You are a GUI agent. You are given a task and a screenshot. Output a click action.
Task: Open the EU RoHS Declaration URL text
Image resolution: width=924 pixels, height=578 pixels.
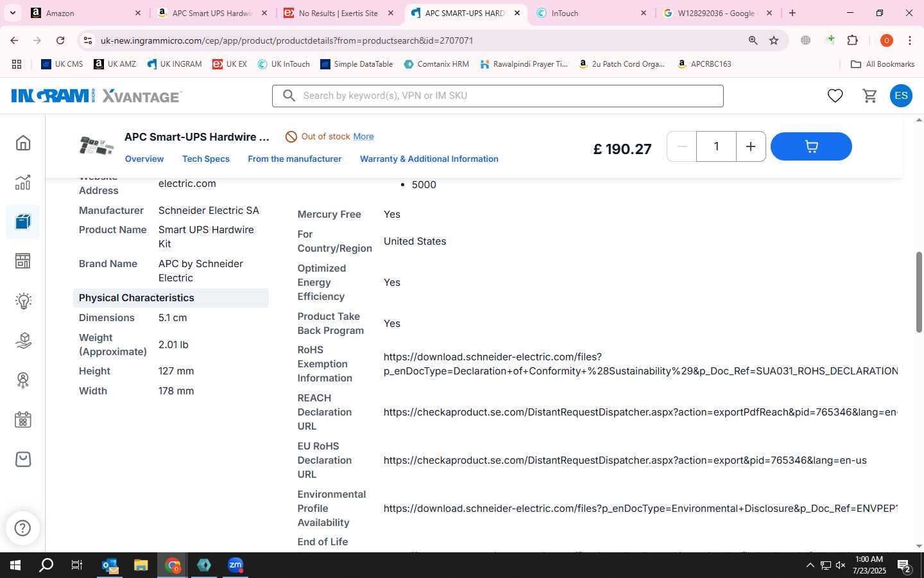coord(625,460)
